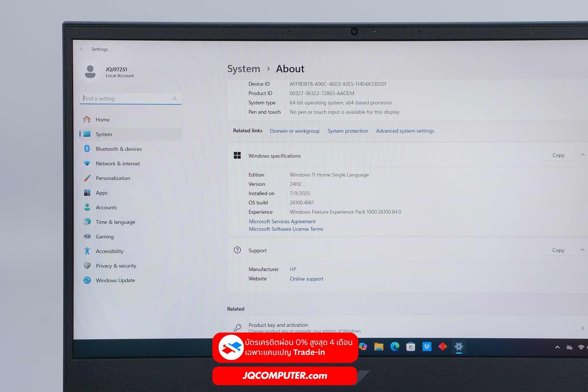588x392 pixels.
Task: Open Advanced system settings link
Action: (x=405, y=131)
